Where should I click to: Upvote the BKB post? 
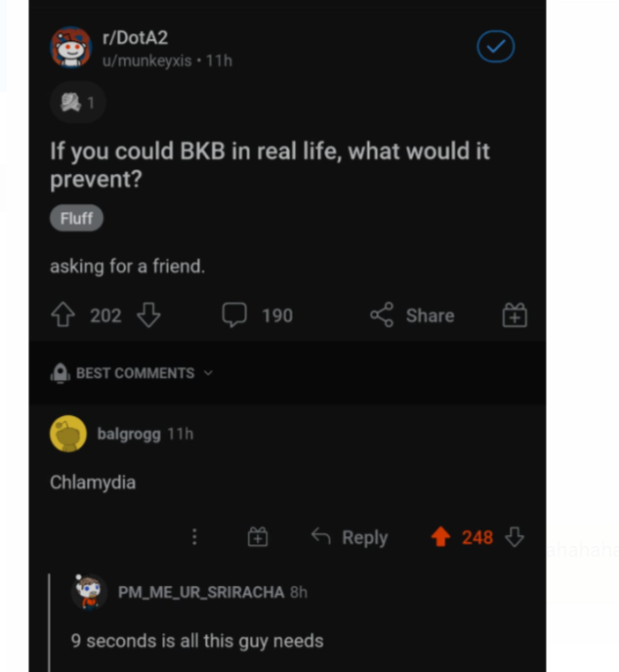pyautogui.click(x=63, y=315)
